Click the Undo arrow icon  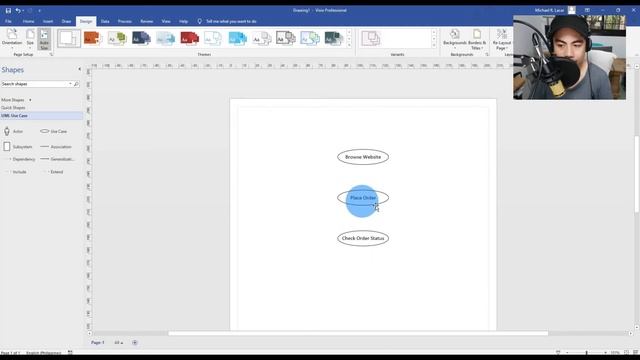point(18,10)
